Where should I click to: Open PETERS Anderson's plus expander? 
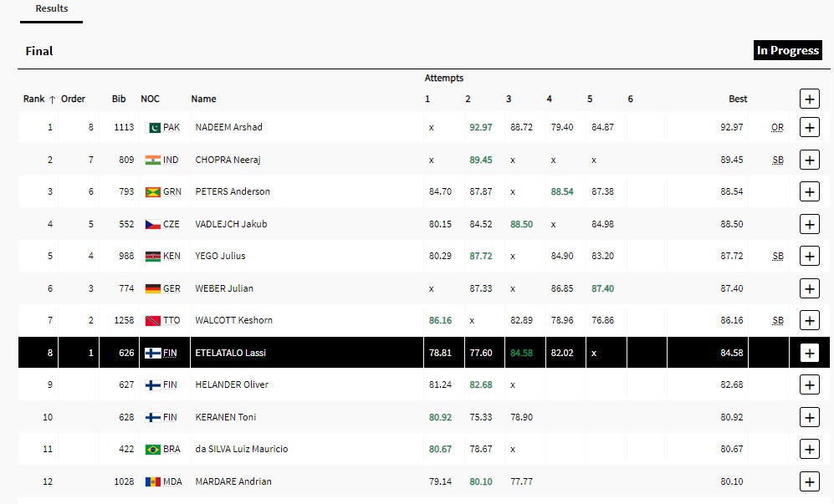[x=809, y=192]
